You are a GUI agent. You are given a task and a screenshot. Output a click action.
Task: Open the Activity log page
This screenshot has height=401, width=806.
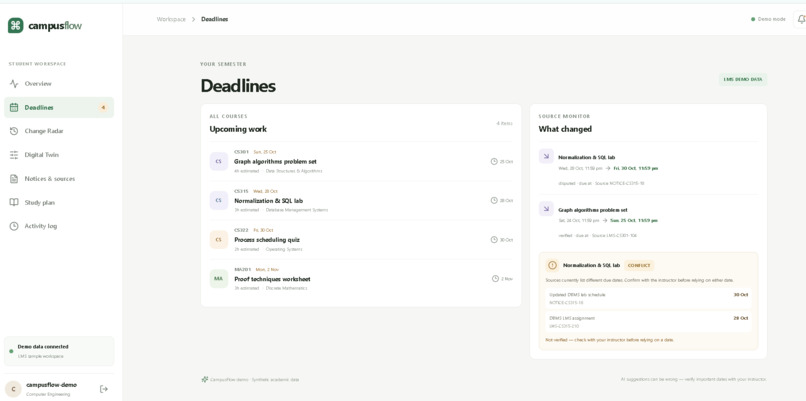coord(59,226)
